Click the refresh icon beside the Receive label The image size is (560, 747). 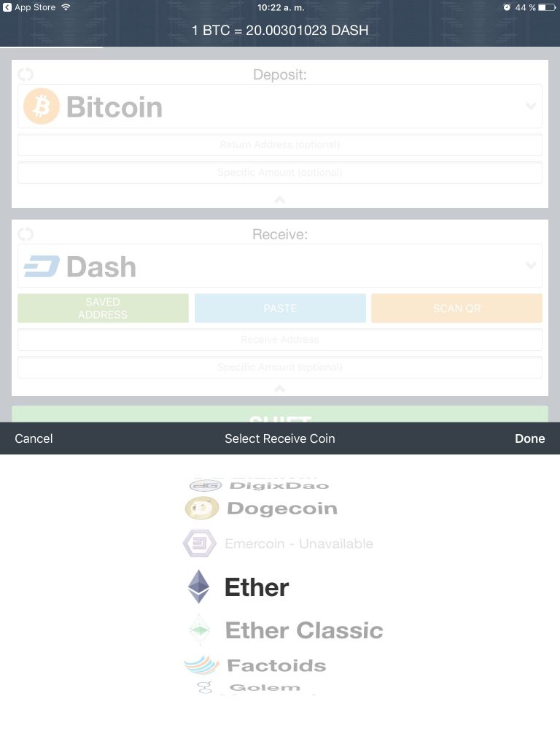point(26,234)
